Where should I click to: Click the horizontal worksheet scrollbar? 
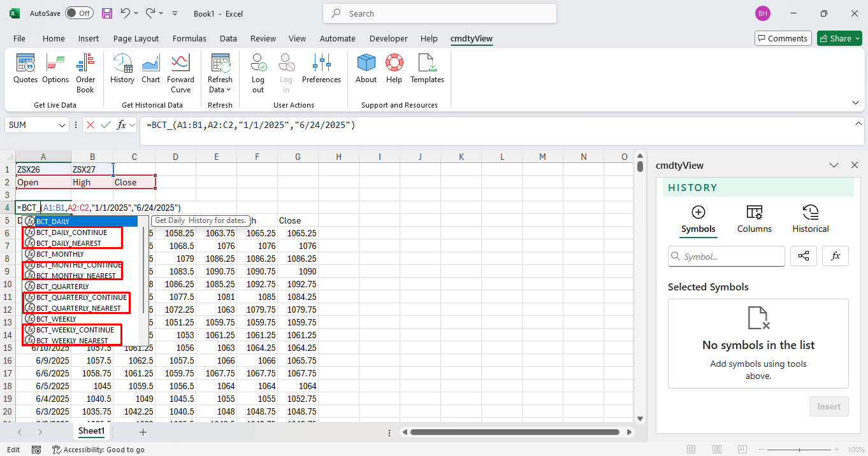[x=515, y=432]
